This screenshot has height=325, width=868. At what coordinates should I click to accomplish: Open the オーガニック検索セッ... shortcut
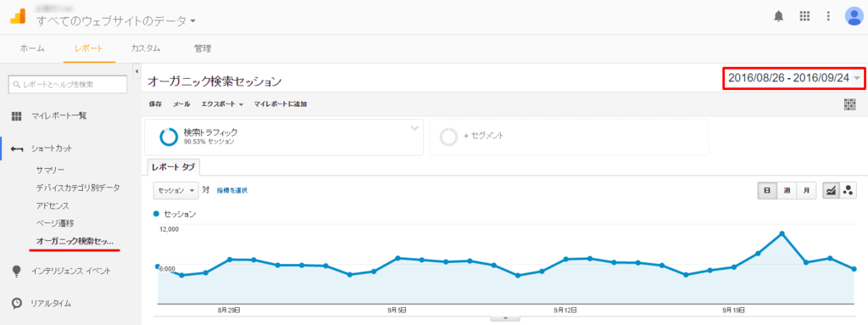pos(75,241)
